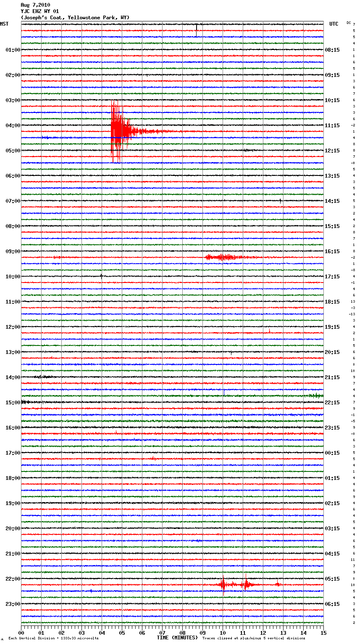
Task: Click the 11:15 UTC time label
Action: pyautogui.click(x=332, y=126)
